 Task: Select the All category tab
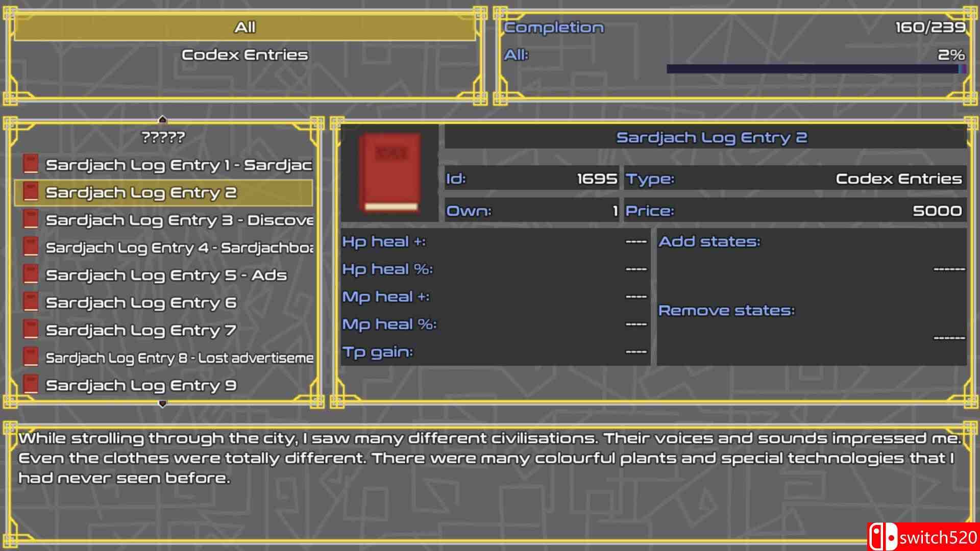point(244,28)
